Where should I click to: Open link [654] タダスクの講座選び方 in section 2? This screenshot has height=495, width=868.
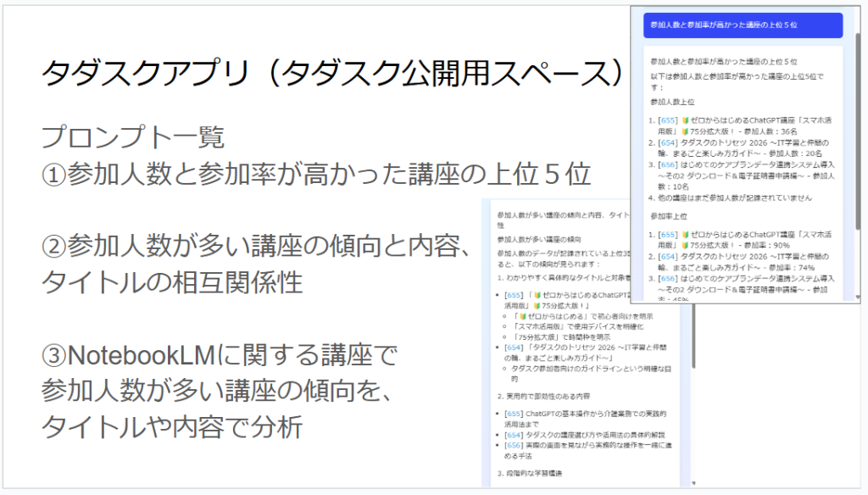511,434
